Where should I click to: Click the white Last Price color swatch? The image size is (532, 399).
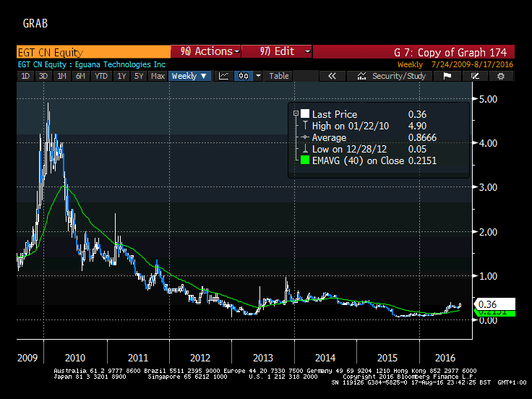(x=305, y=113)
